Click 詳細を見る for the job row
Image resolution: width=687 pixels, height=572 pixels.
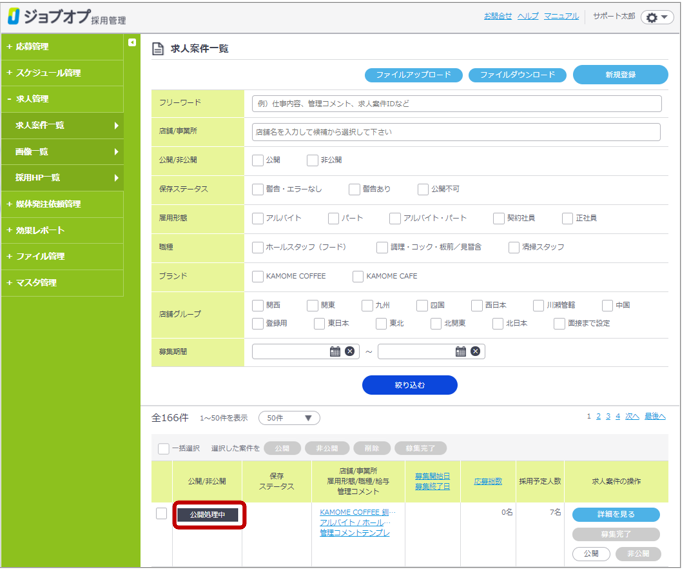click(x=616, y=514)
